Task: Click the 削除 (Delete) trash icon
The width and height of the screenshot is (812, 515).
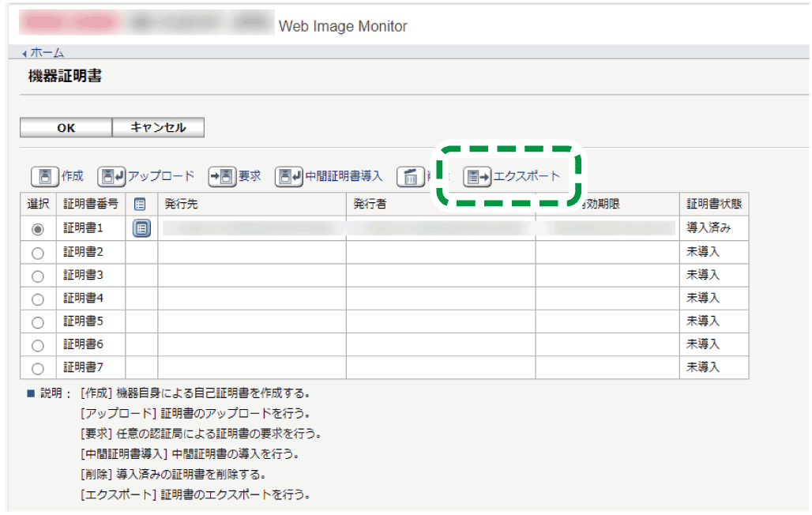Action: pos(411,175)
